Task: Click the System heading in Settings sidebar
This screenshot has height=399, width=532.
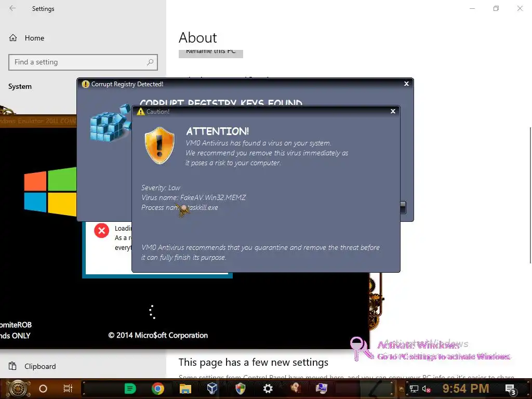Action: tap(20, 87)
